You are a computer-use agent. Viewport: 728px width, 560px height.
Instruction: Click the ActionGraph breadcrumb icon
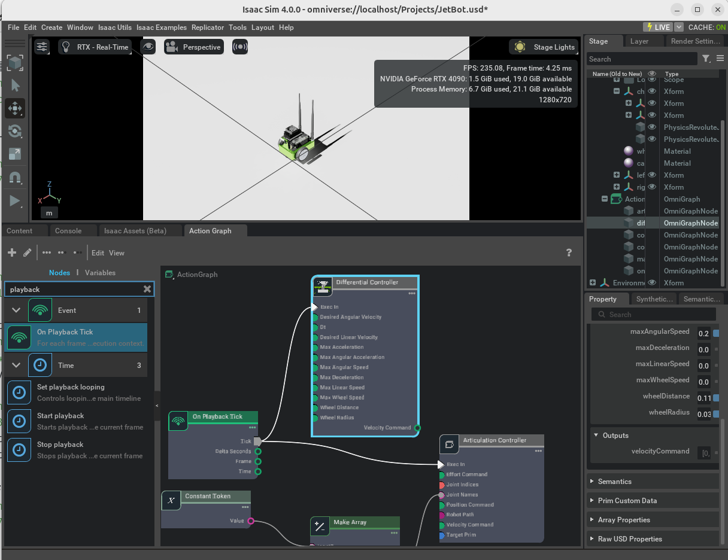pyautogui.click(x=169, y=274)
